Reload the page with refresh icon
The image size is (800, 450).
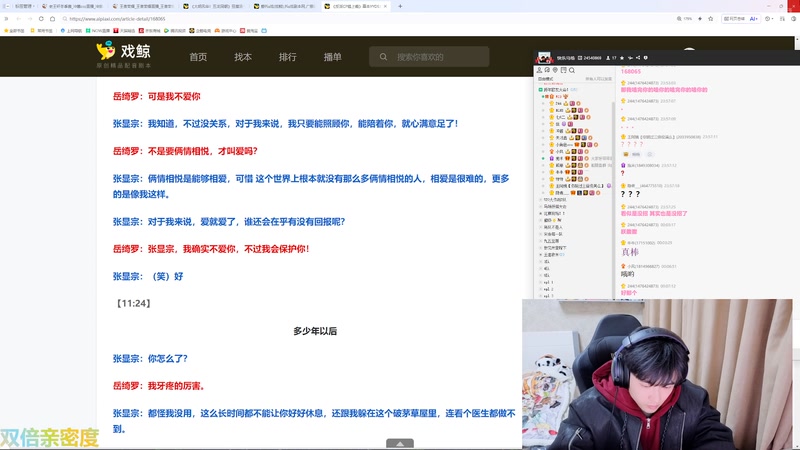click(x=41, y=19)
